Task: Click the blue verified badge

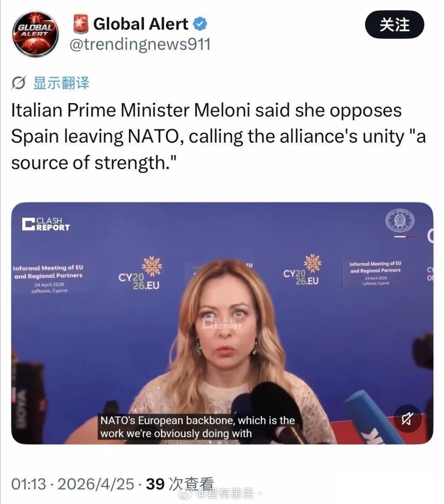Action: 201,24
